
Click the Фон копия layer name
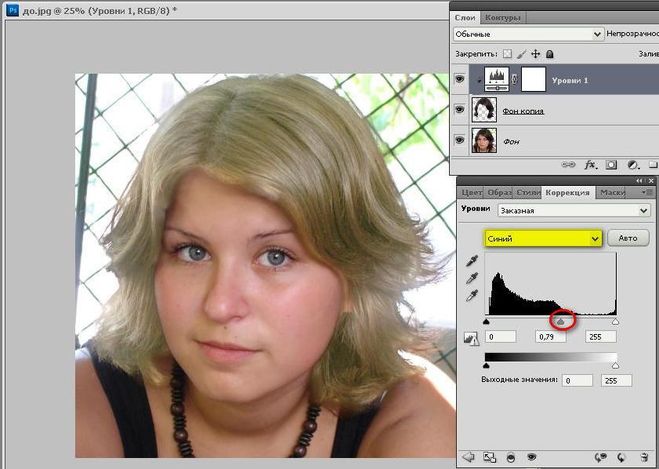(x=523, y=111)
